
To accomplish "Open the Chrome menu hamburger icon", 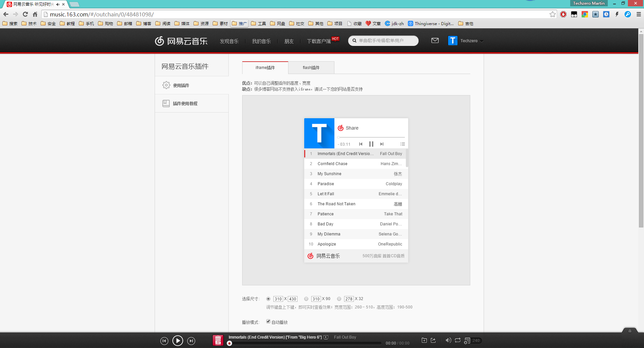I will (638, 14).
